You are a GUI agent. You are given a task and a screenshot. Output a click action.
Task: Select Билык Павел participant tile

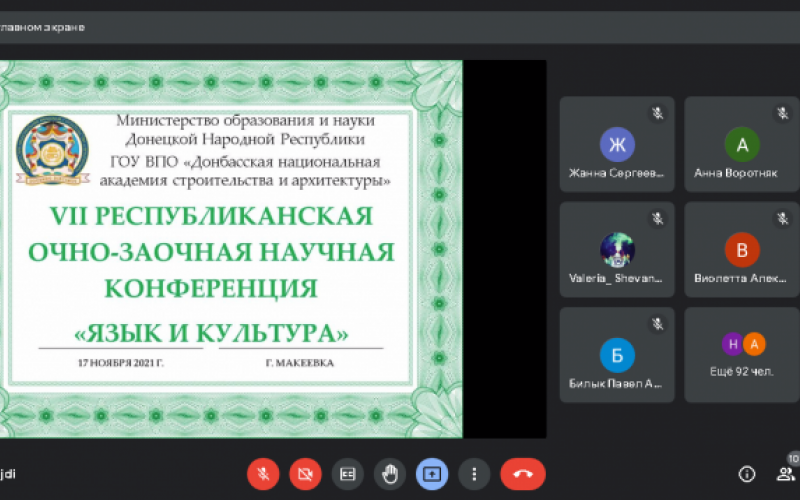(x=617, y=355)
